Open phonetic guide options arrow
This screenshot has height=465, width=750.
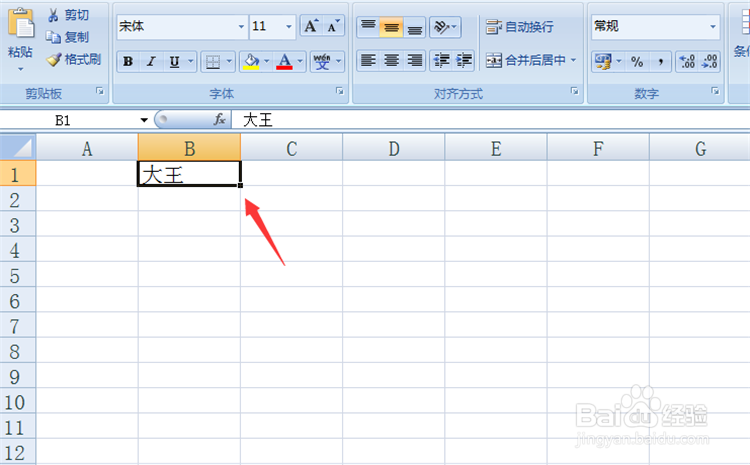click(x=339, y=61)
